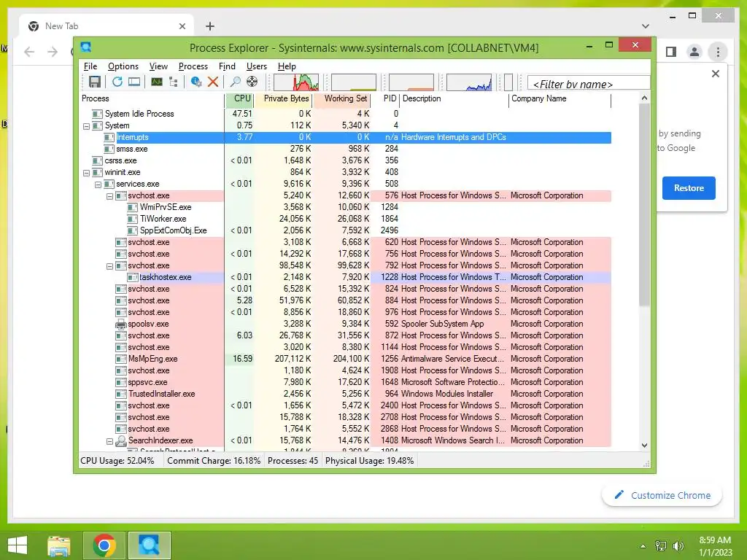Open the Help menu
Image resolution: width=747 pixels, height=560 pixels.
click(x=287, y=66)
